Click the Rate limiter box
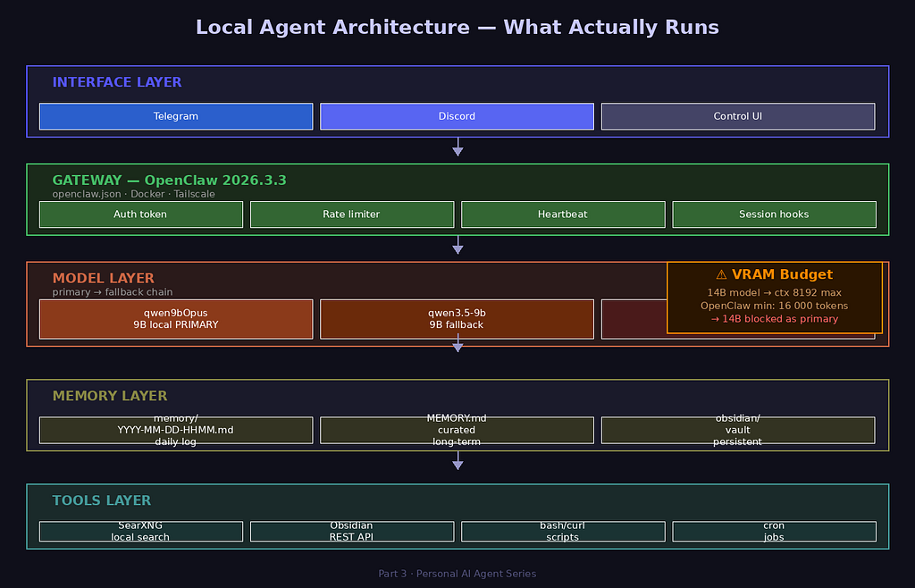This screenshot has height=588, width=915. tap(352, 214)
